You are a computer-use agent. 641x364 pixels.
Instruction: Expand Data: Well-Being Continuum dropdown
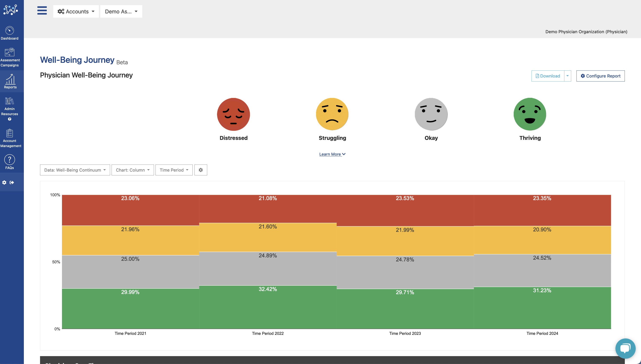click(75, 170)
